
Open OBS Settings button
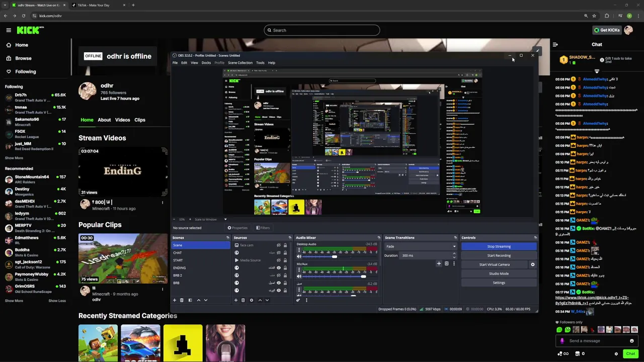coord(499,283)
